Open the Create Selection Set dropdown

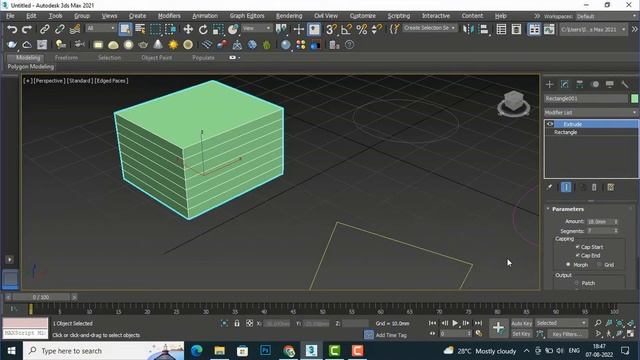pyautogui.click(x=429, y=28)
